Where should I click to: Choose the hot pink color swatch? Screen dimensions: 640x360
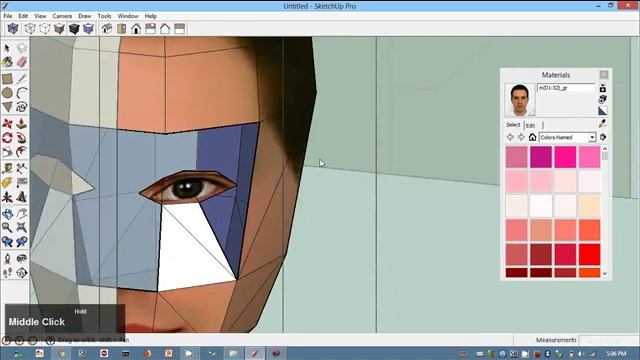coord(565,157)
